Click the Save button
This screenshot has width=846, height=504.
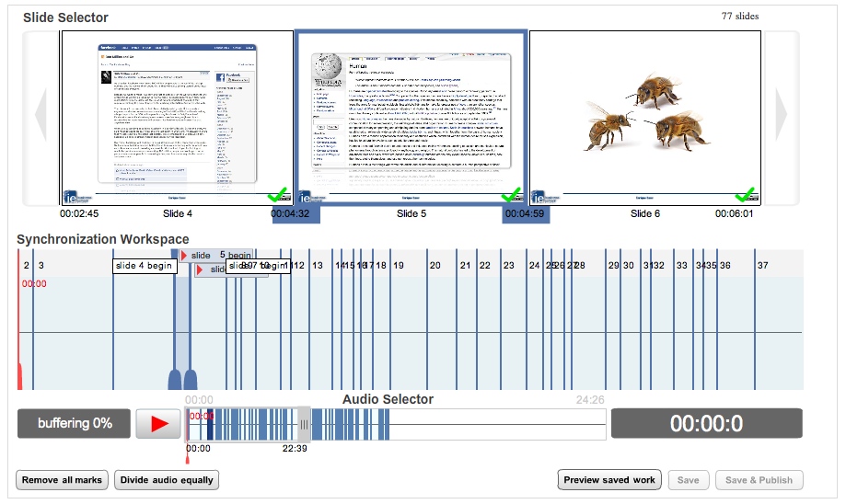tap(689, 480)
